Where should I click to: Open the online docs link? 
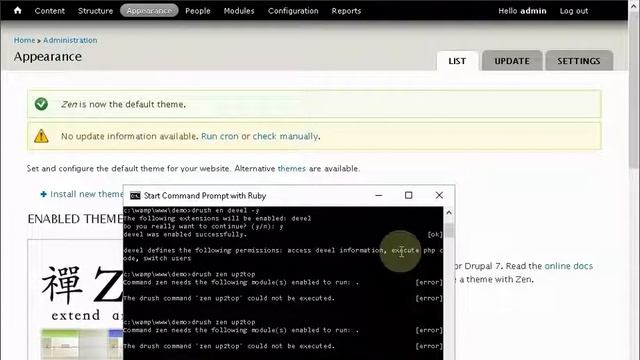568,266
